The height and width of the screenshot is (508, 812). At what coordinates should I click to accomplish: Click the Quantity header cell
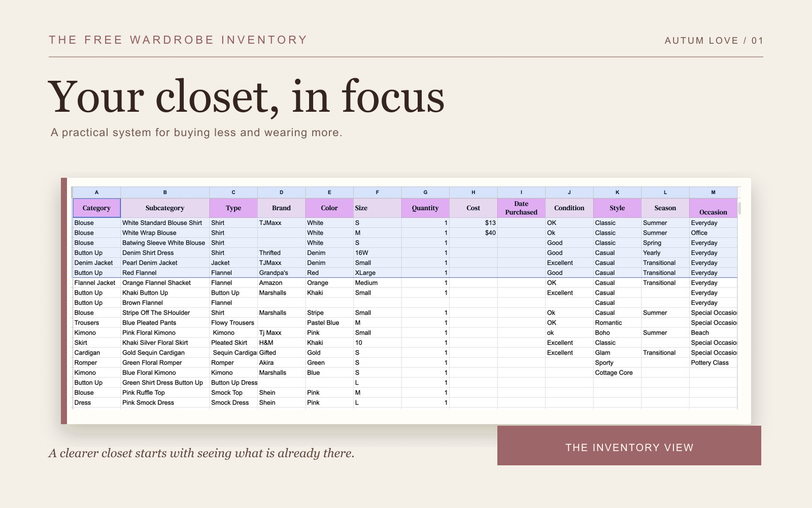[425, 208]
